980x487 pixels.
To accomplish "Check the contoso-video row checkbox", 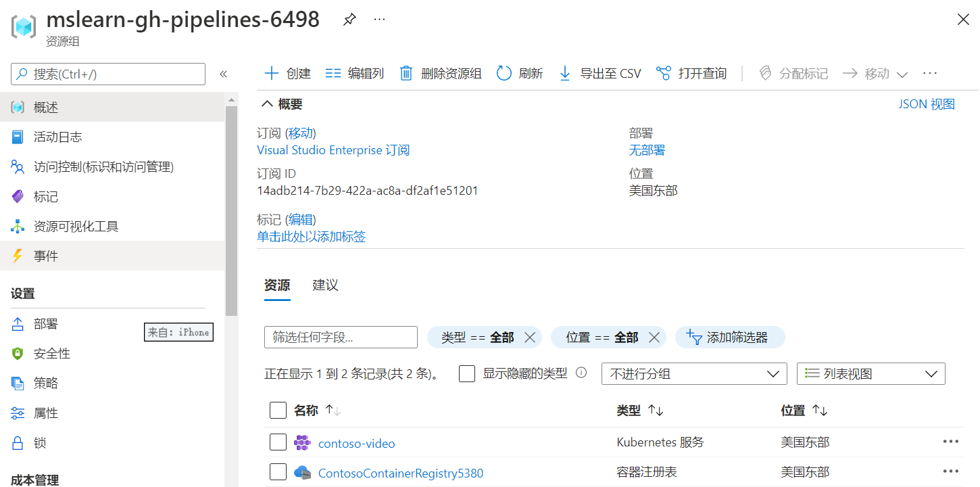I will tap(278, 442).
